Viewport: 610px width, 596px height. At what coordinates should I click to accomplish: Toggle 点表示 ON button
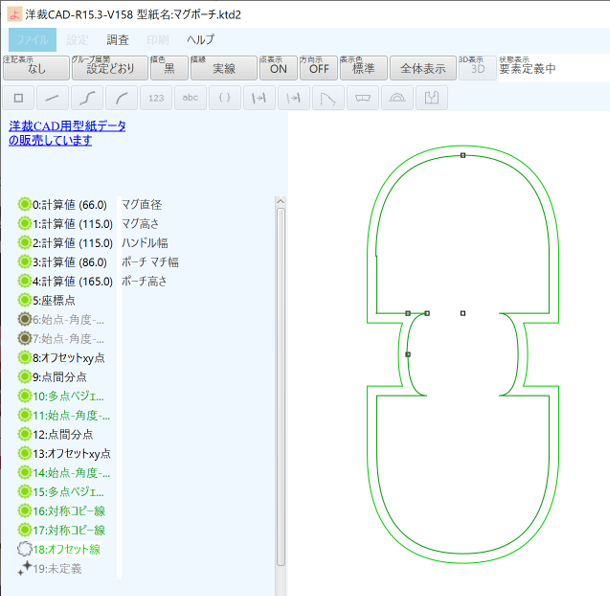tap(278, 68)
